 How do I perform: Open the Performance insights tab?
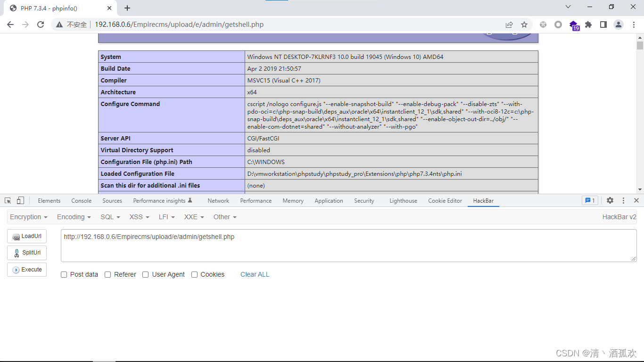[x=163, y=201]
